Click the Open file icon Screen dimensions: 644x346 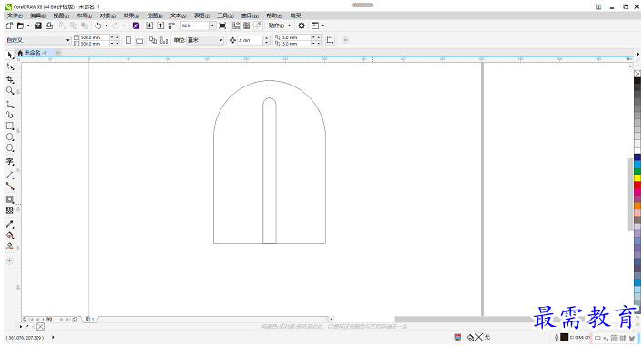pos(20,25)
